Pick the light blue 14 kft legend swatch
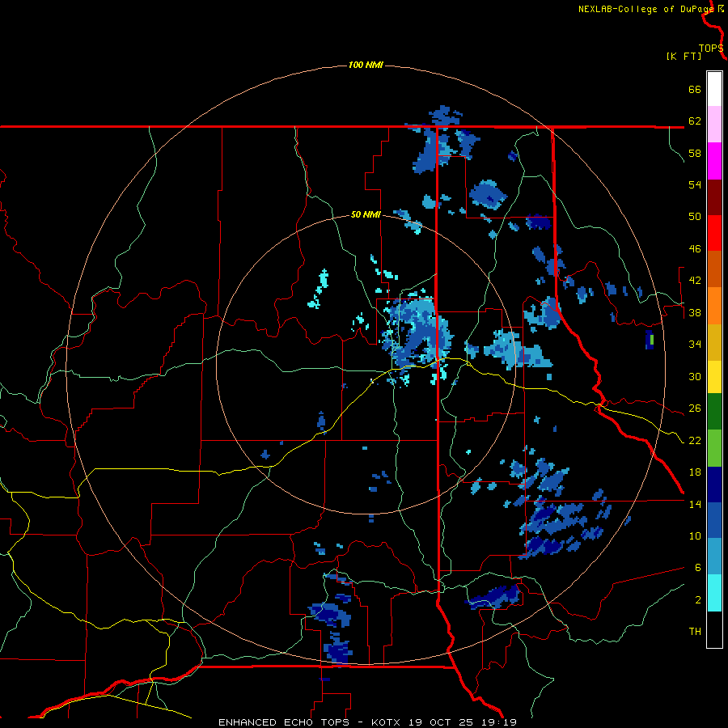 pyautogui.click(x=714, y=557)
